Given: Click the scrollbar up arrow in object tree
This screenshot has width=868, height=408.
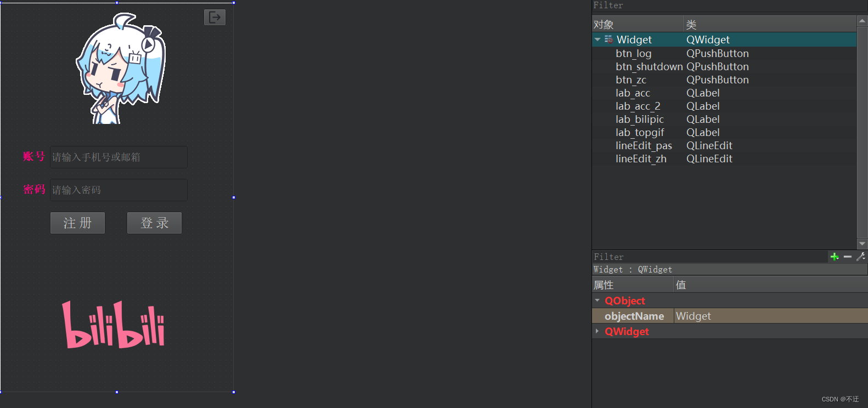Looking at the screenshot, I should (x=863, y=21).
